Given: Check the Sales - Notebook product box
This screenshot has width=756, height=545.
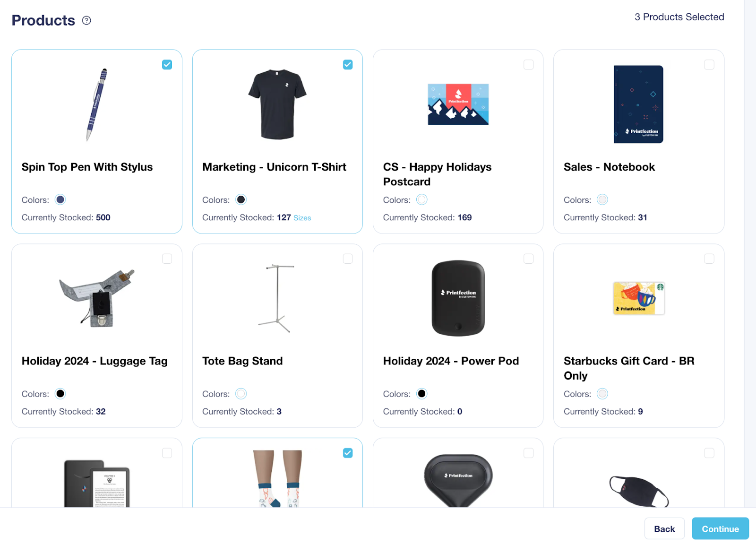Looking at the screenshot, I should click(709, 65).
